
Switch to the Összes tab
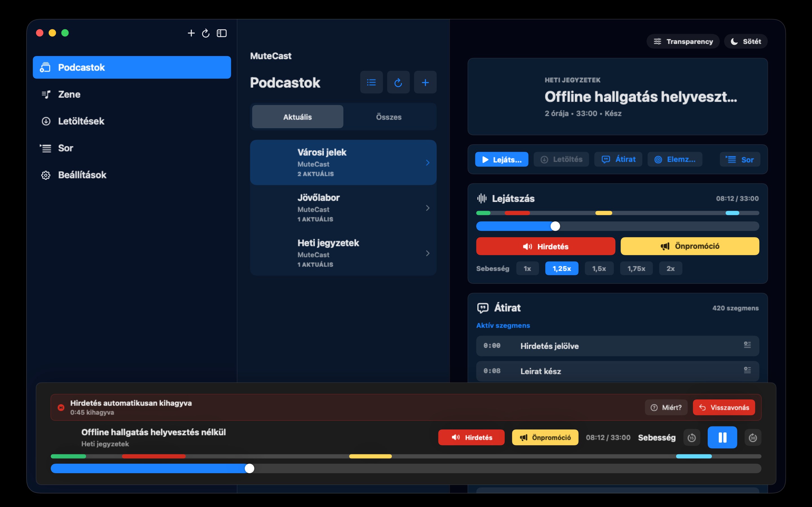389,117
